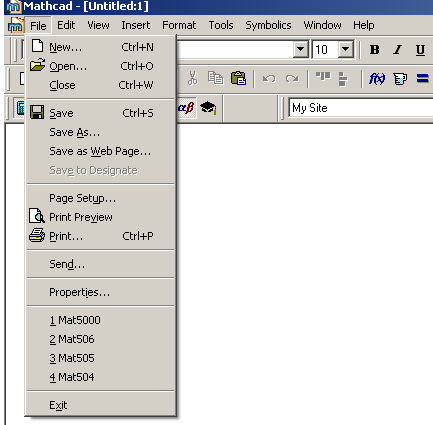
Task: Click the Cut scissors icon
Action: [x=192, y=78]
